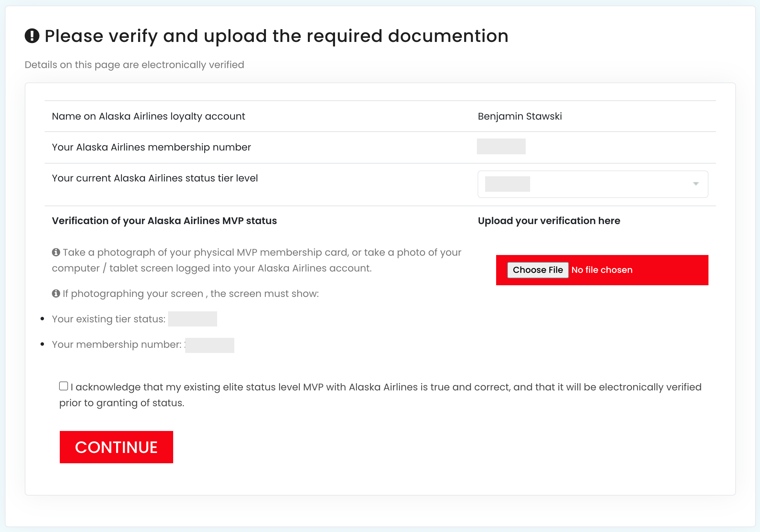The height and width of the screenshot is (532, 760).
Task: Click the name "Benjamin Stawski"
Action: pos(520,116)
